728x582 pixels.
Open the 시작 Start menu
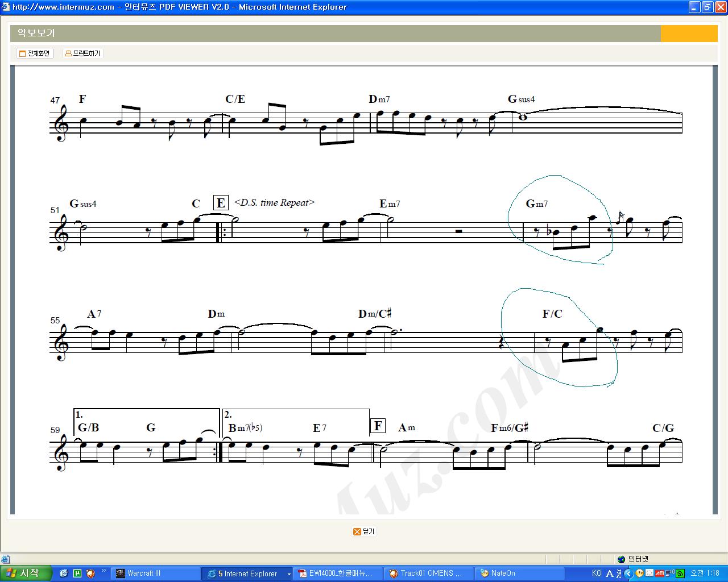coord(26,573)
